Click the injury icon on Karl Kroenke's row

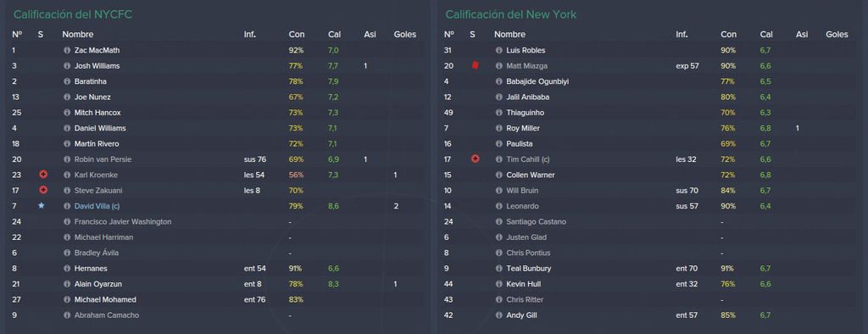pos(43,175)
